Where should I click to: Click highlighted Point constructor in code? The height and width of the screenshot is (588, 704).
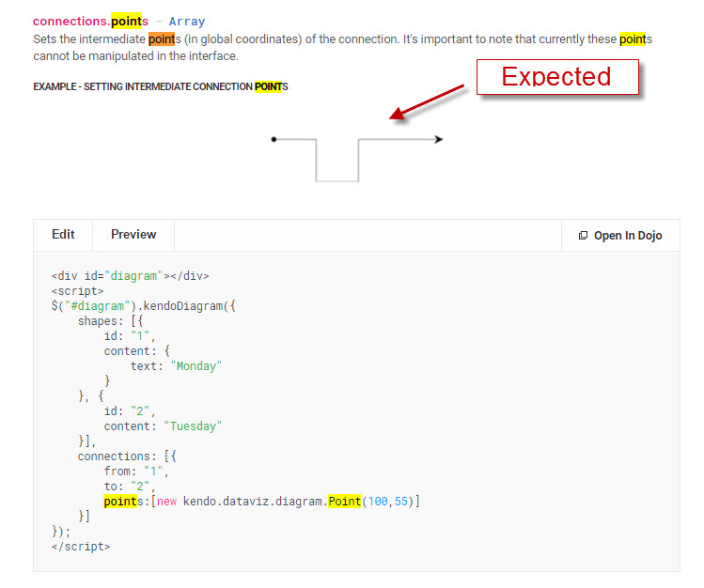click(x=344, y=502)
